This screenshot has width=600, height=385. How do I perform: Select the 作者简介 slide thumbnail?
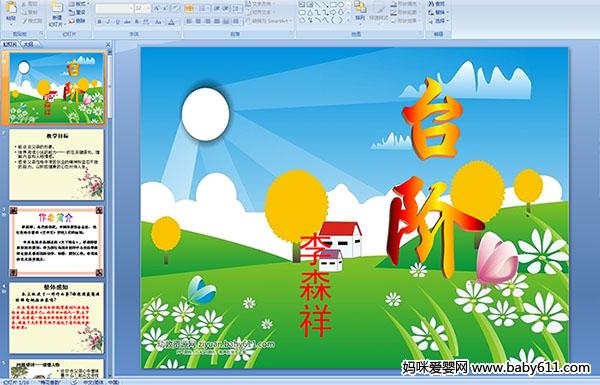57,242
